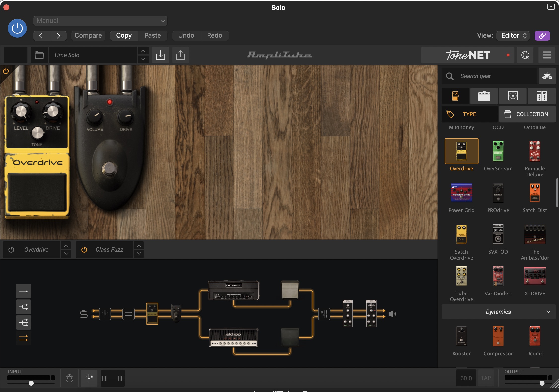The image size is (559, 392).
Task: Go to next preset arrow
Action: 58,36
